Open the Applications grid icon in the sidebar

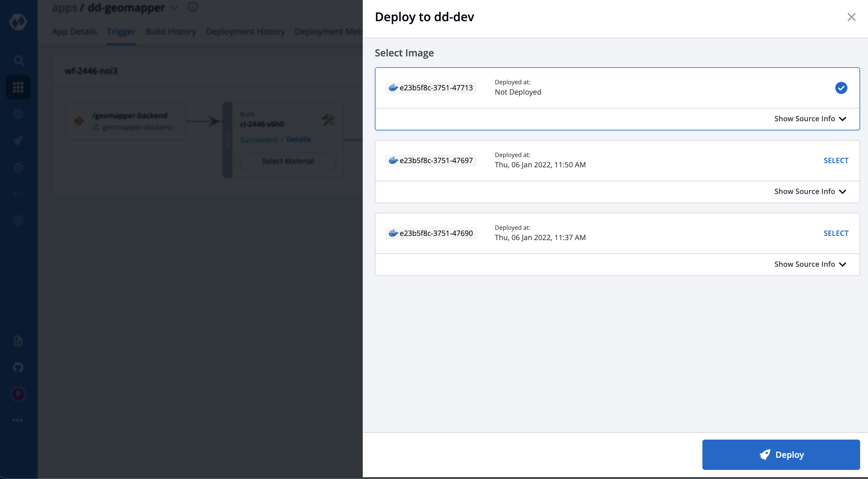(x=18, y=87)
